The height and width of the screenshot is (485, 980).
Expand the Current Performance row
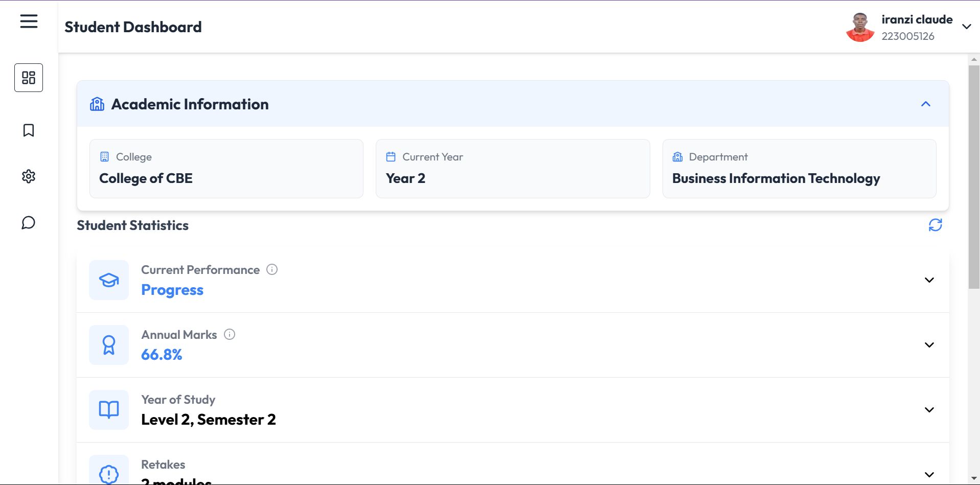coord(929,280)
